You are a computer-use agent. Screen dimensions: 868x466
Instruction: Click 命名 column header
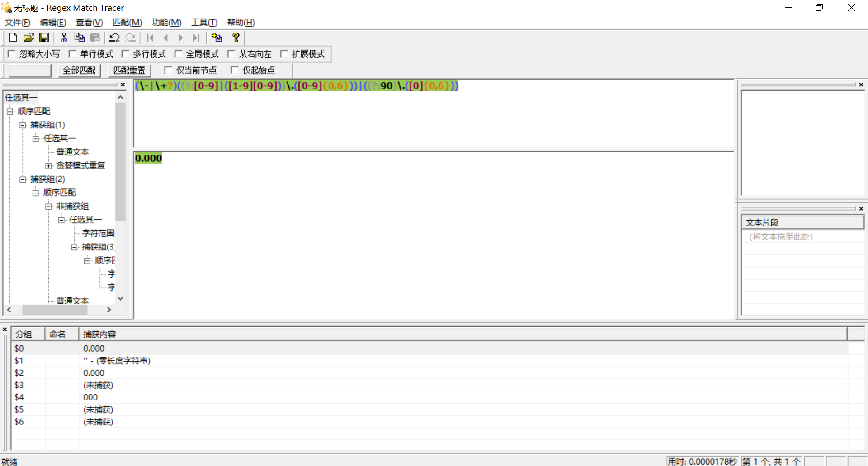(62, 334)
